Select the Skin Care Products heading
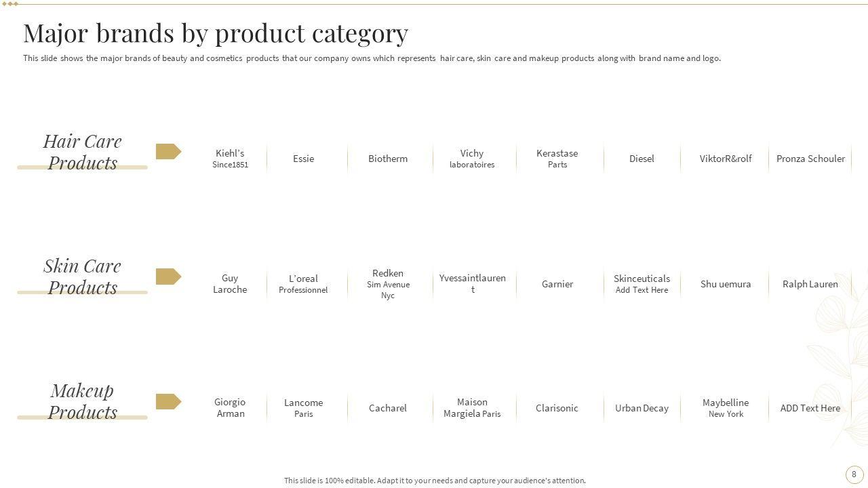 point(83,277)
